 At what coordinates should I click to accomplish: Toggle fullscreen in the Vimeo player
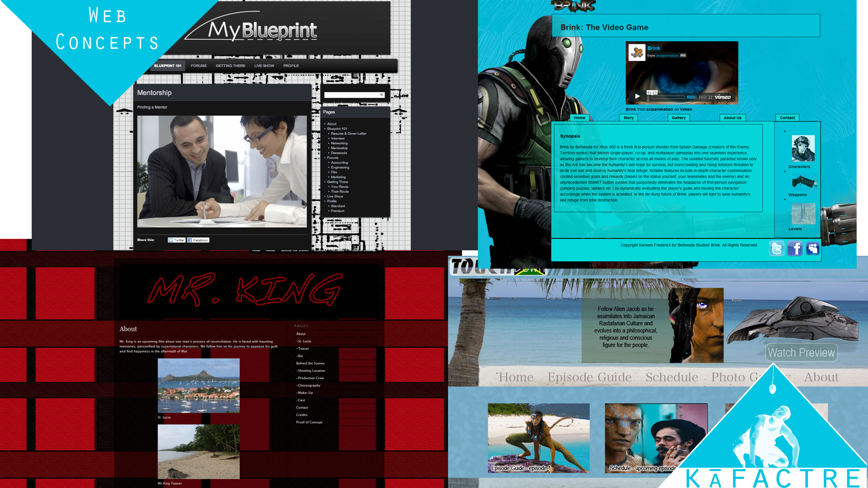(710, 97)
